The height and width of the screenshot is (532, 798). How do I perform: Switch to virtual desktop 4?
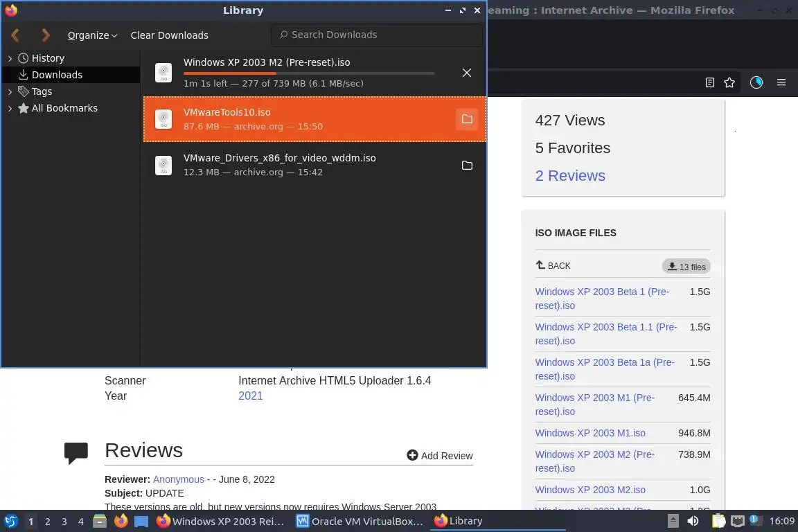coord(81,522)
